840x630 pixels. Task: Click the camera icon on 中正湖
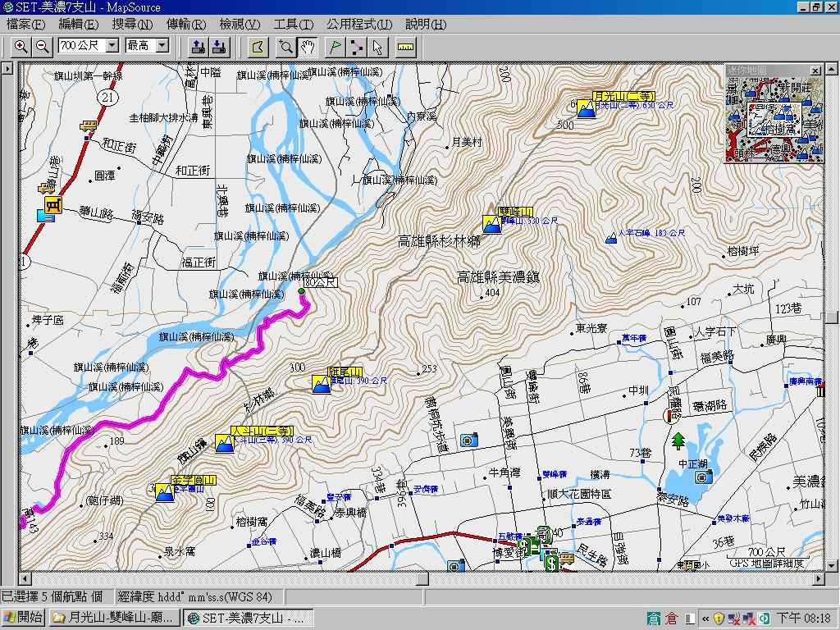(703, 476)
